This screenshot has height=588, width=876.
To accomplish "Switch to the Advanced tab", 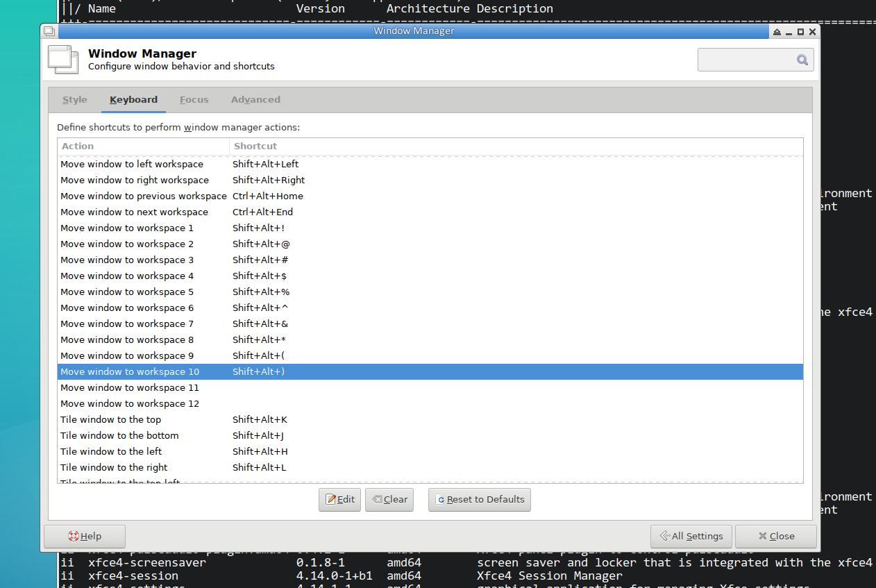I will (x=255, y=100).
